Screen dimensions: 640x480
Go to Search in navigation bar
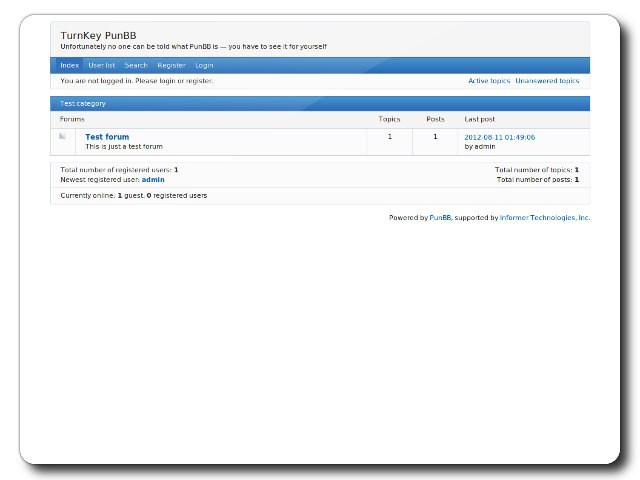136,65
